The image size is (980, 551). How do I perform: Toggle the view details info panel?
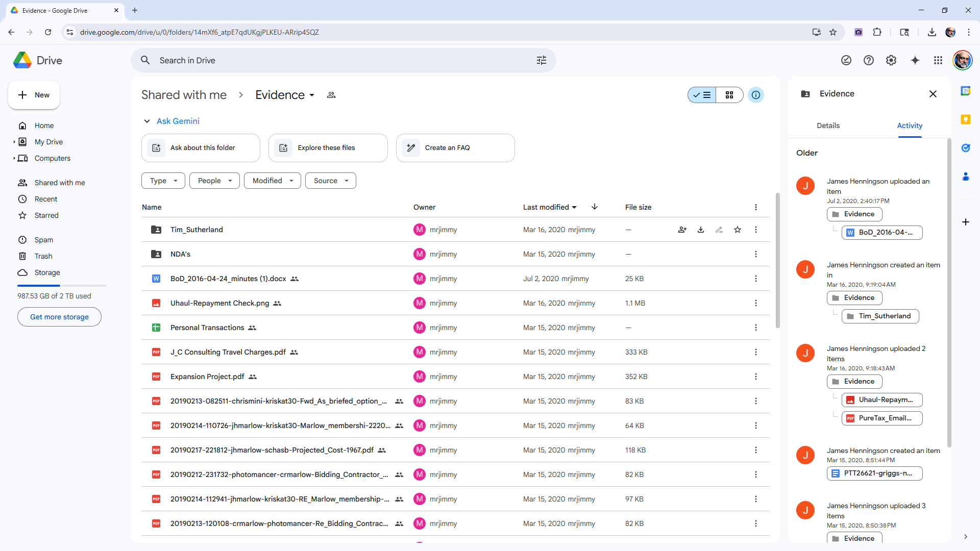point(756,95)
